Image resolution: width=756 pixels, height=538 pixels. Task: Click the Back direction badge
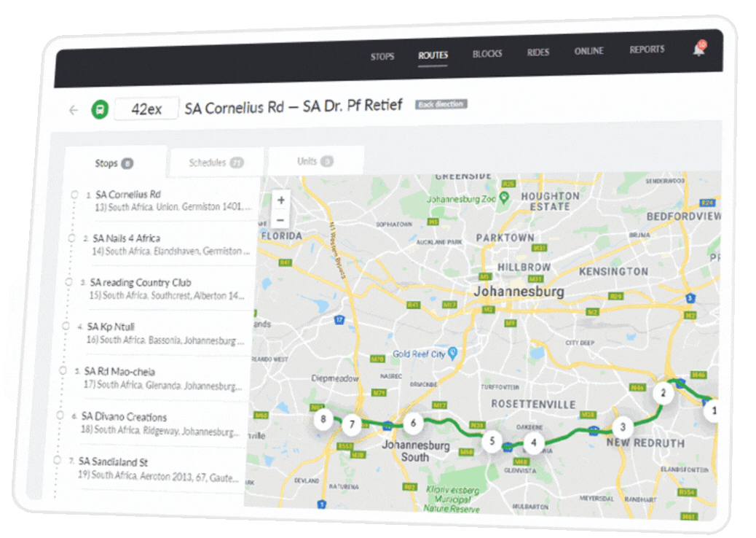pos(441,104)
